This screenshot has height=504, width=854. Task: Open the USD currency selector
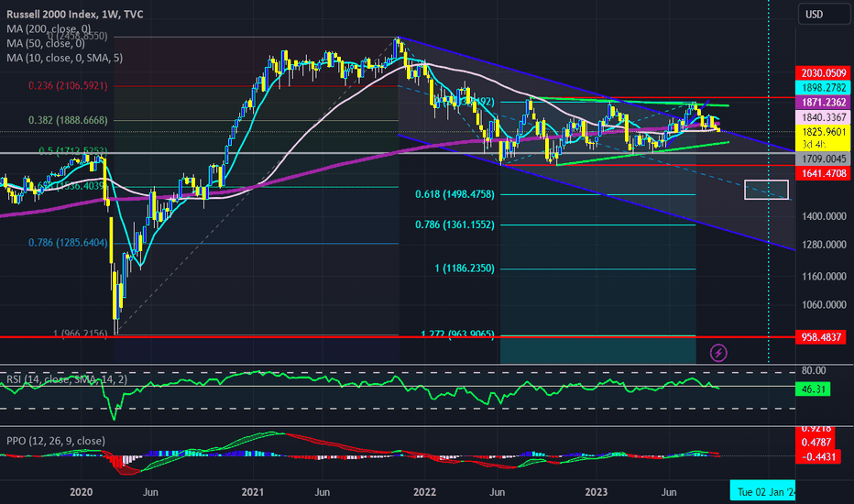pos(824,14)
